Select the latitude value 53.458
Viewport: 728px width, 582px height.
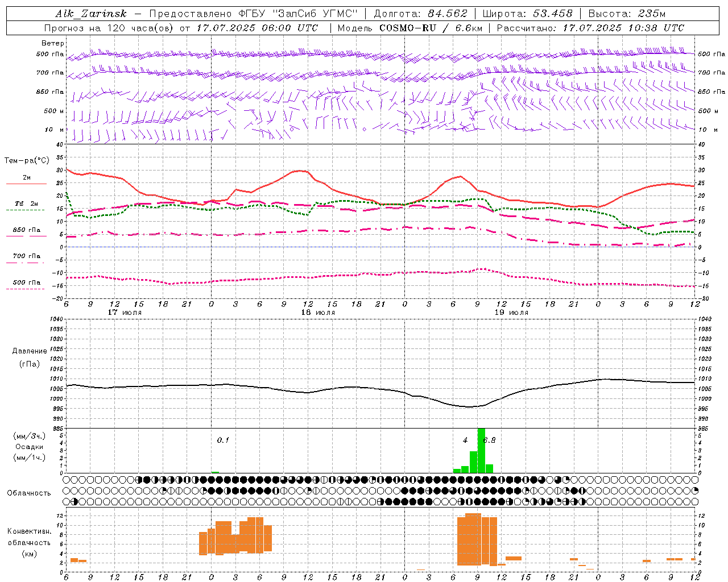click(553, 14)
